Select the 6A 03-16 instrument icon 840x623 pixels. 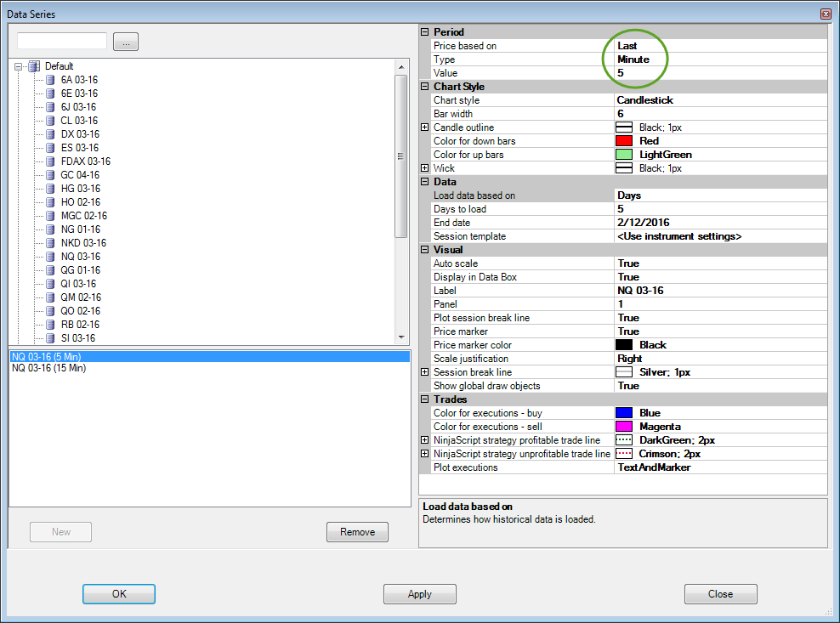[50, 80]
